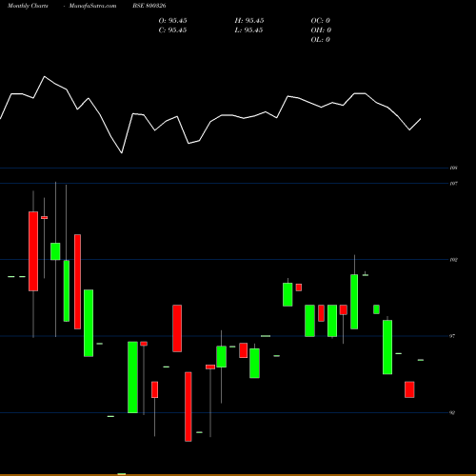
Task: Click the "MunafaSutra.com" label
Action: coord(92,6)
